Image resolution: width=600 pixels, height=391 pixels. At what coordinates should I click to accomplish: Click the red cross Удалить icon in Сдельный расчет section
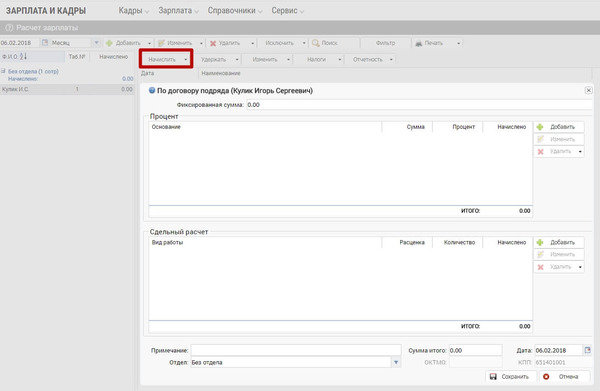click(x=540, y=267)
